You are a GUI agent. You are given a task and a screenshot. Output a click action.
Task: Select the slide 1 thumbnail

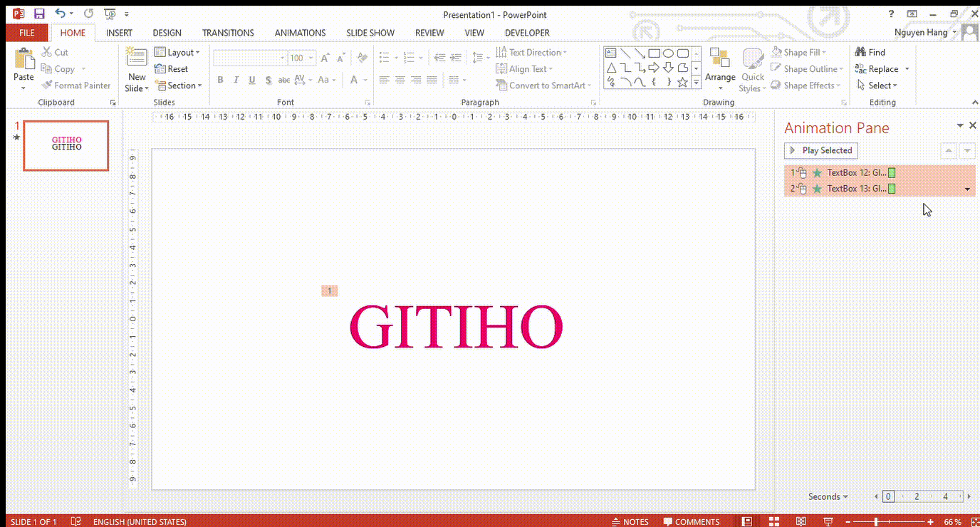(x=66, y=145)
